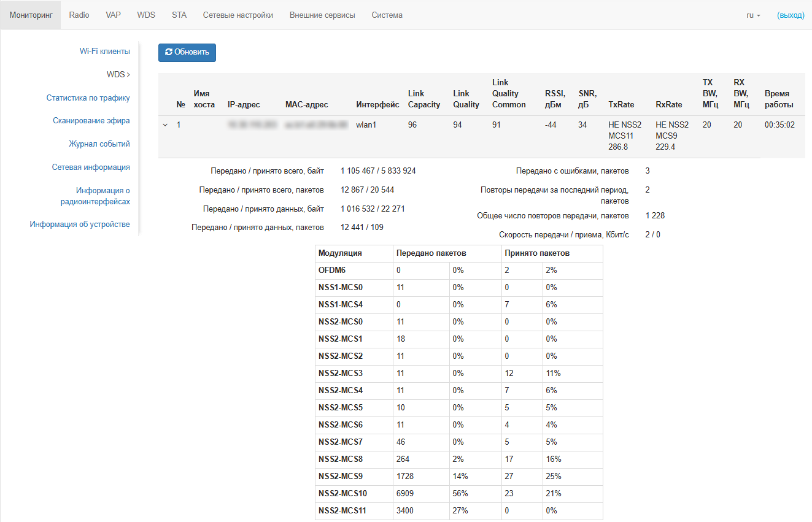The height and width of the screenshot is (522, 812).
Task: Open Внешние сервисы tab
Action: click(x=322, y=15)
